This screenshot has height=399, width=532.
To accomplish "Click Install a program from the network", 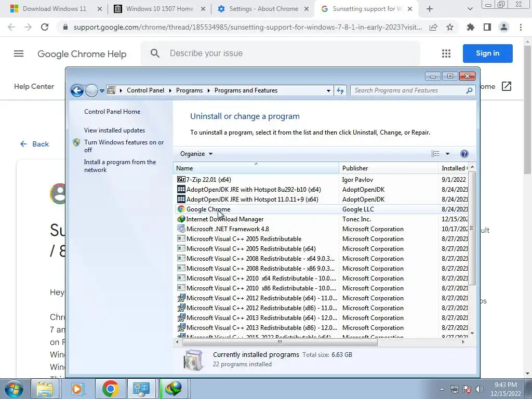I will click(120, 166).
